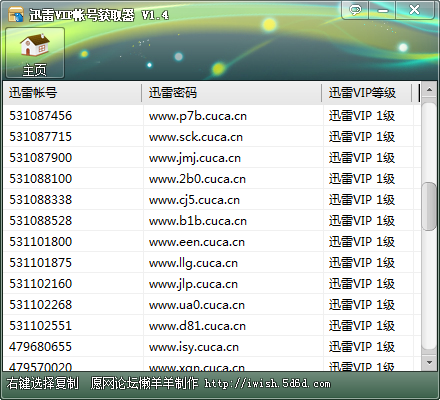Click VIP level cell for 531088100
The height and width of the screenshot is (400, 440).
coord(362,179)
